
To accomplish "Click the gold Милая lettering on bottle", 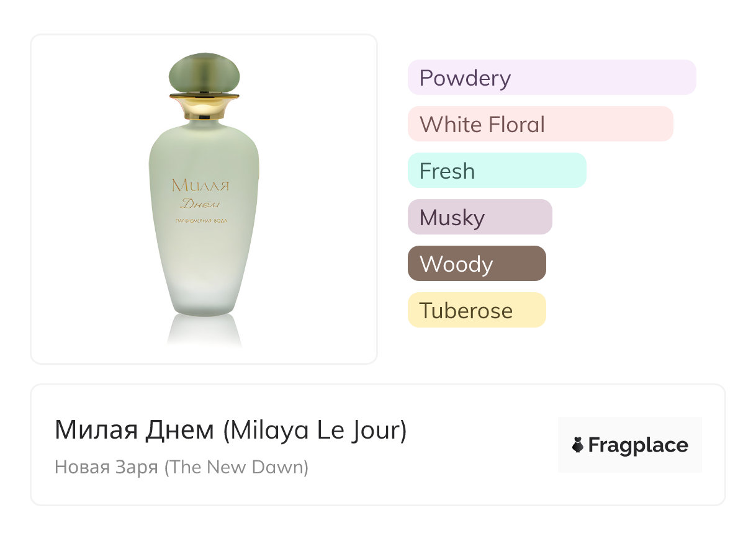I will click(x=200, y=185).
